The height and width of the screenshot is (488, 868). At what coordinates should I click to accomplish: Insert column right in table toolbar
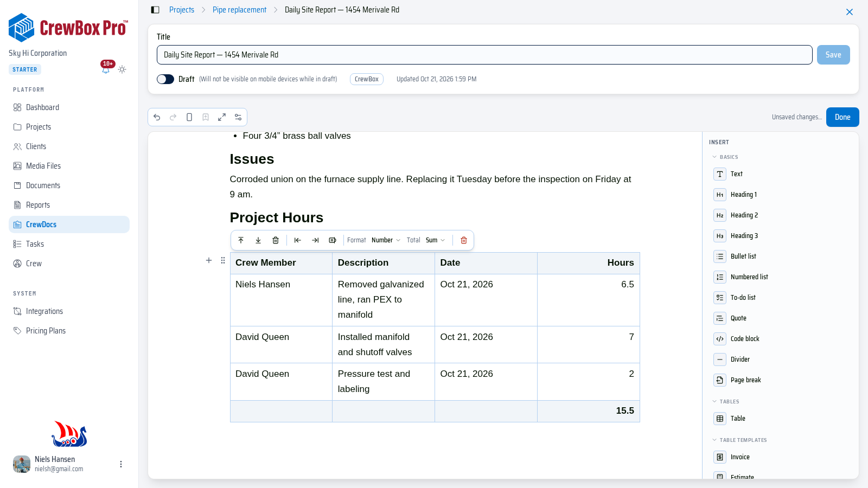pos(315,240)
